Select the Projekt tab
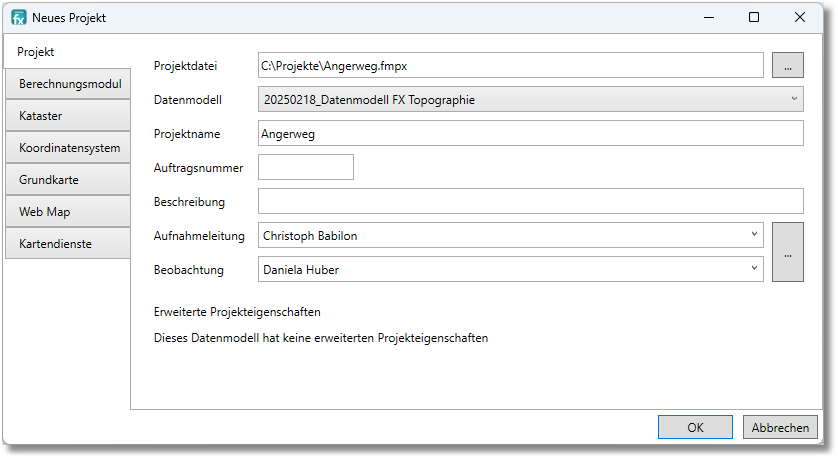 point(36,52)
